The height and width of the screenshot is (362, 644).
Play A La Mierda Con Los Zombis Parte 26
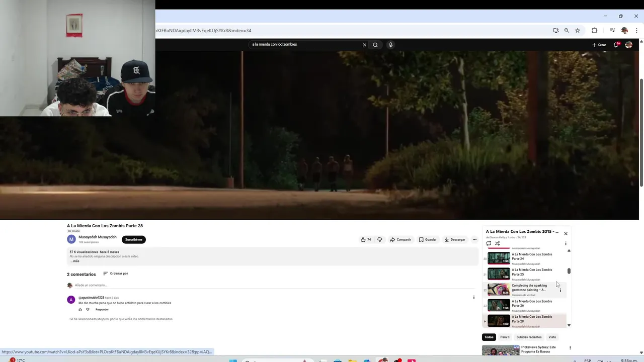coord(525,305)
